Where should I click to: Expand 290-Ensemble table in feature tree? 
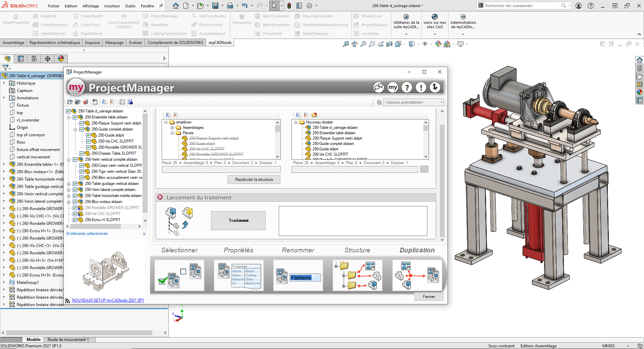point(4,164)
